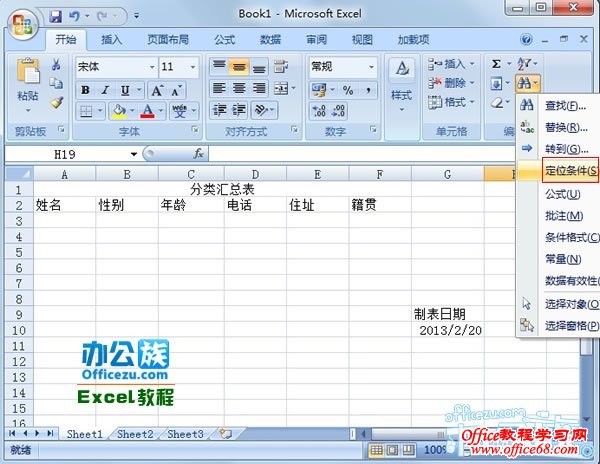Apply cell borders icon
Viewport: 600px width, 464px height.
86,111
